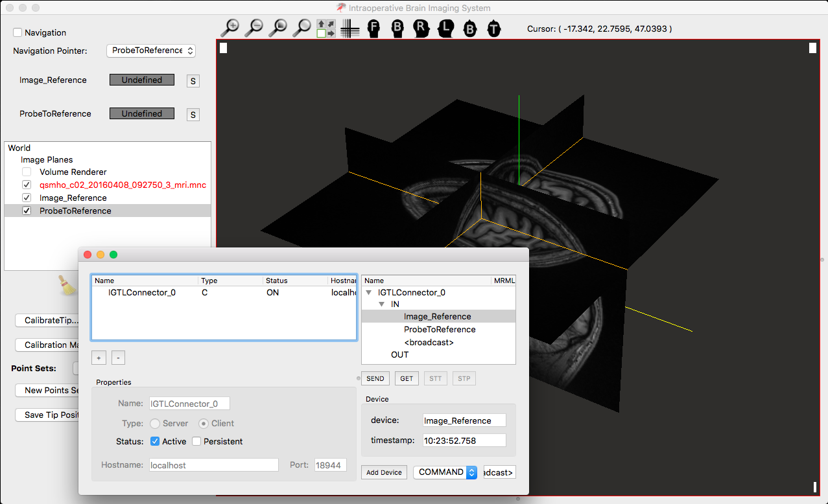Viewport: 828px width, 504px height.
Task: Switch to left side head view
Action: click(445, 29)
